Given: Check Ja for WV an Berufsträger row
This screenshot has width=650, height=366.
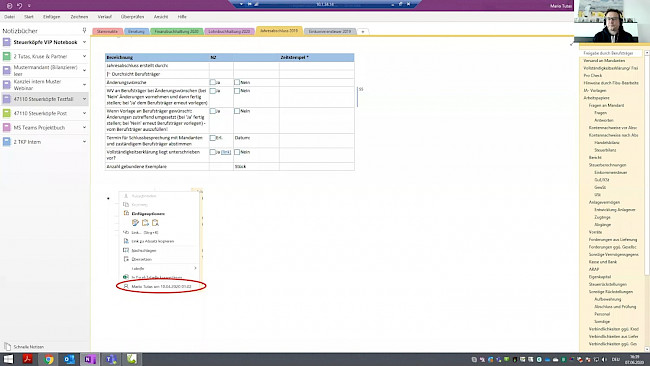Looking at the screenshot, I should point(213,91).
